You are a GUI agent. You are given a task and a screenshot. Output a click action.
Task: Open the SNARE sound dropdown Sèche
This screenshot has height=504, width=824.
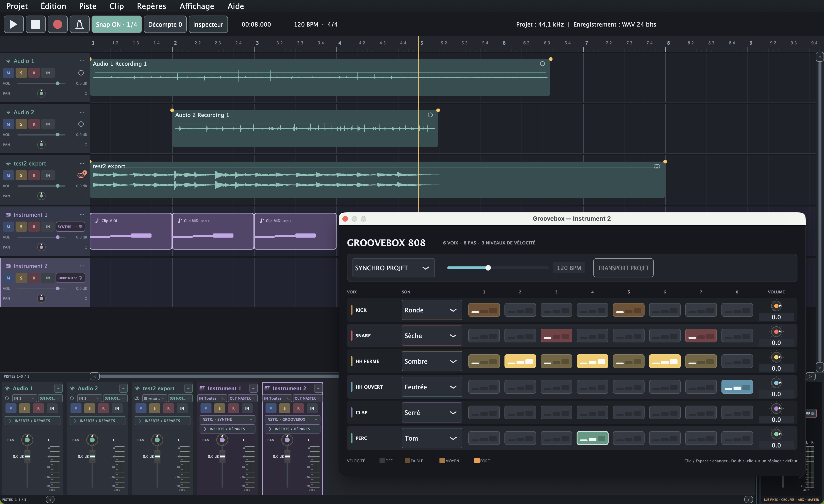click(432, 336)
